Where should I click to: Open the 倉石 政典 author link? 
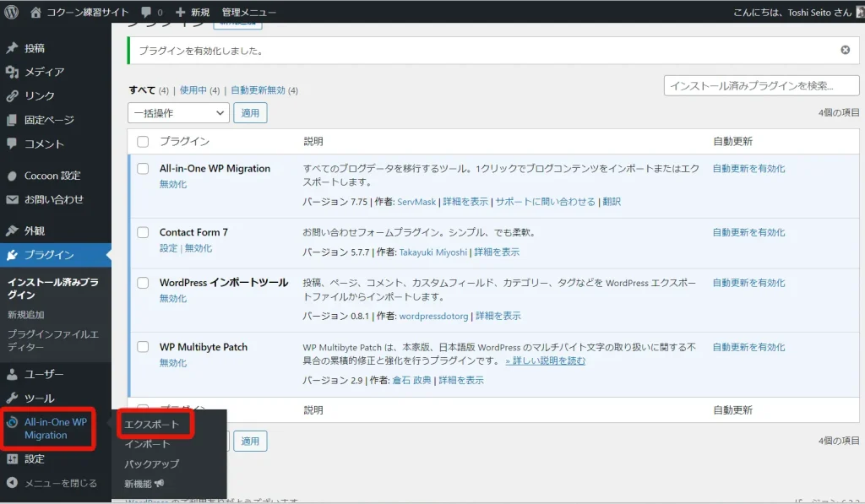411,381
